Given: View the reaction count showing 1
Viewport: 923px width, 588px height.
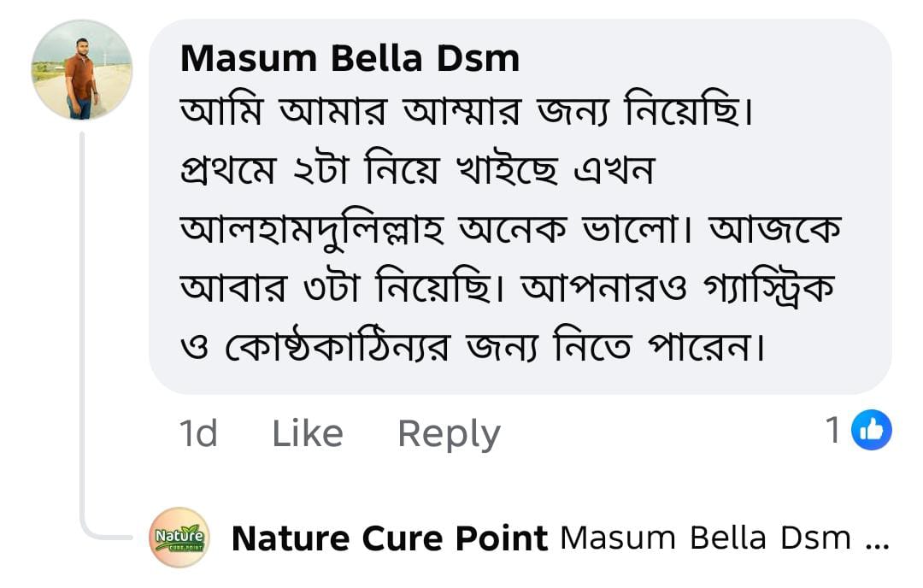Looking at the screenshot, I should (x=833, y=432).
